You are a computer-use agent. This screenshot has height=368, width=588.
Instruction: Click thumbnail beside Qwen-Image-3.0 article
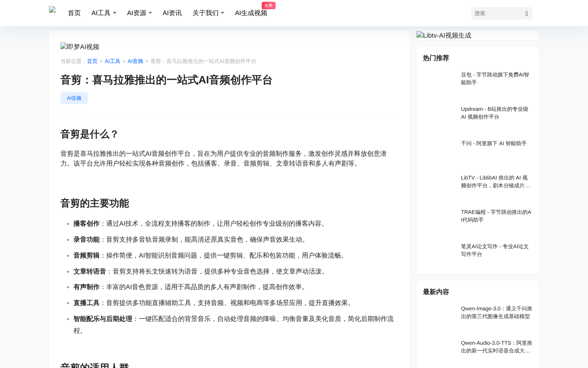[439, 316]
